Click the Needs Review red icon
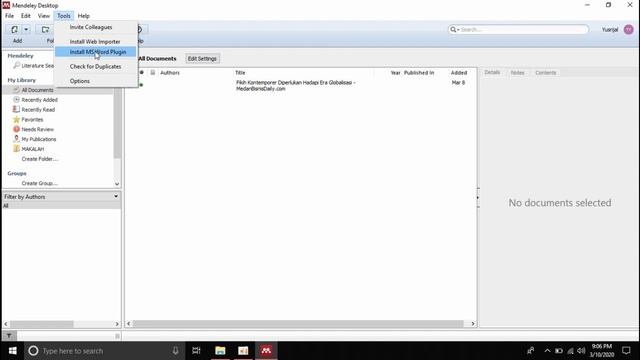This screenshot has width=640, height=360. [16, 129]
